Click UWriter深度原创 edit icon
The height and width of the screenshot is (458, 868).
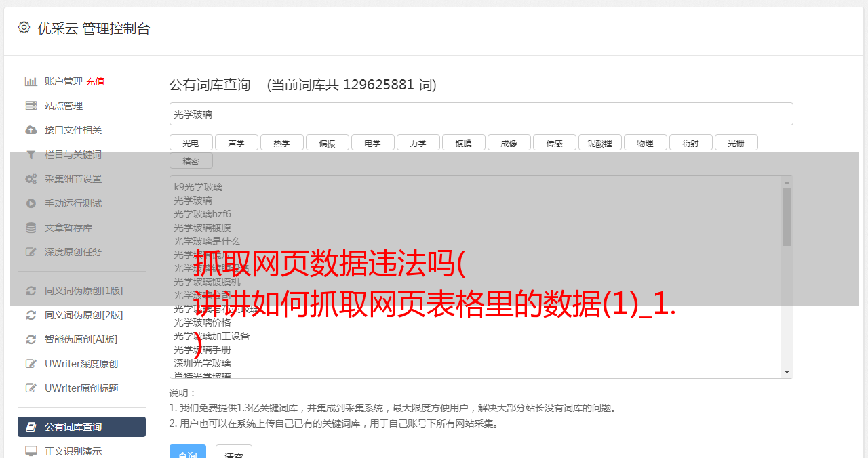tap(31, 364)
